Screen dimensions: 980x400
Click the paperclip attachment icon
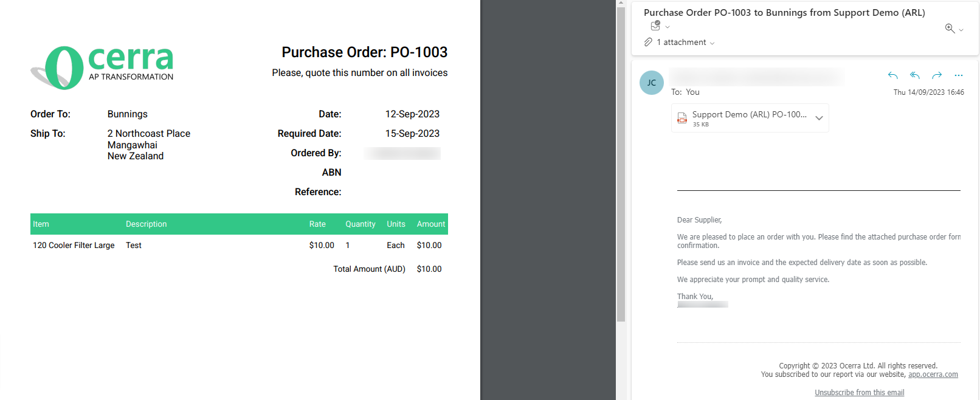[x=648, y=42]
